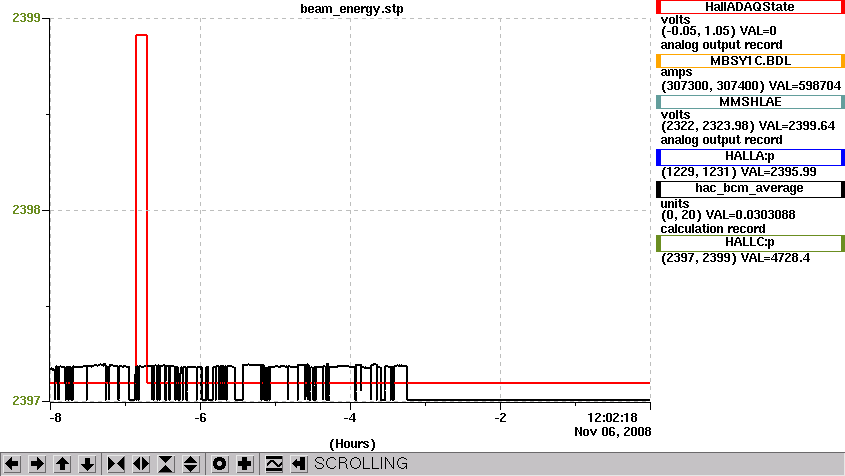Zoom out horizontally using outward triangles icon
This screenshot has height=476, width=845.
tap(141, 464)
